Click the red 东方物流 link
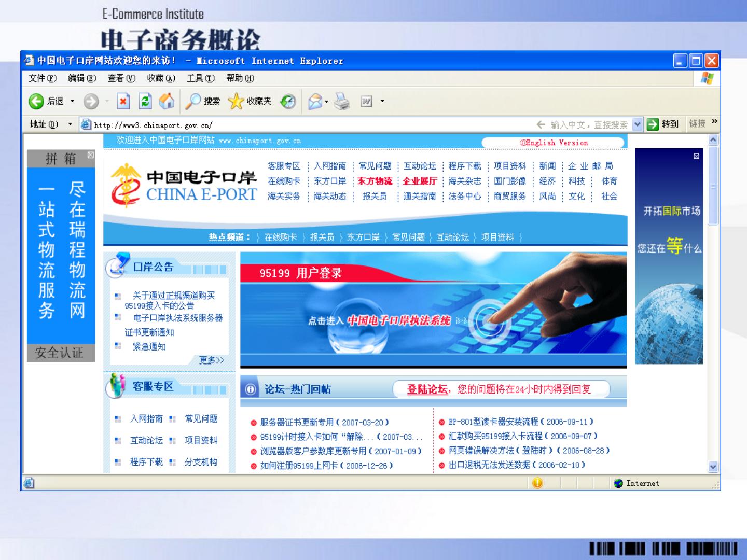Viewport: 747px width, 560px height. click(x=375, y=181)
